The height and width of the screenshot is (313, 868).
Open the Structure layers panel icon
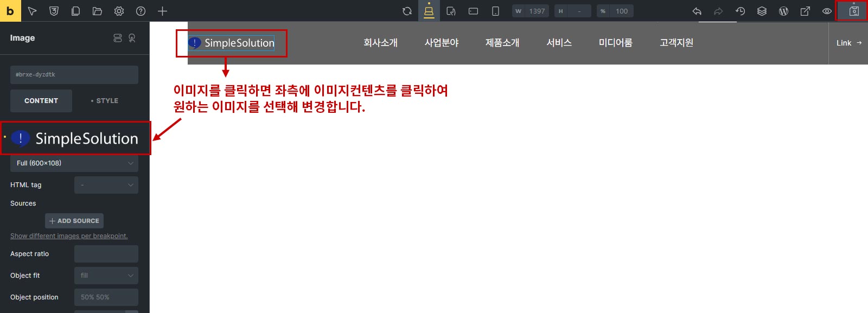click(762, 11)
